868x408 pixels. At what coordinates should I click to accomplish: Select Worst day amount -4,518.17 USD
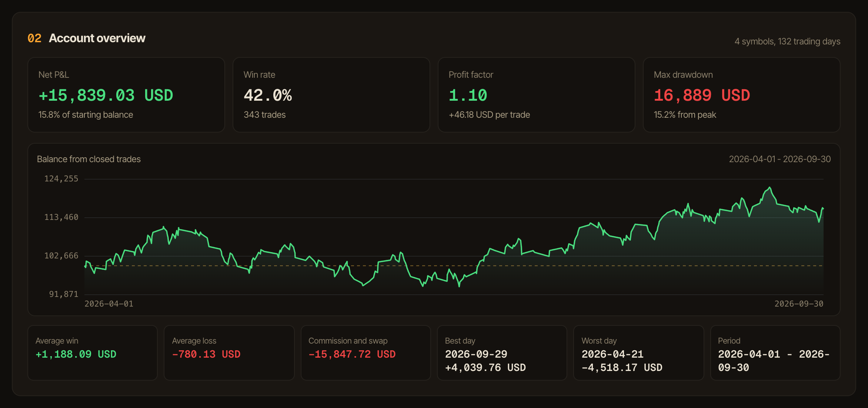pos(622,368)
